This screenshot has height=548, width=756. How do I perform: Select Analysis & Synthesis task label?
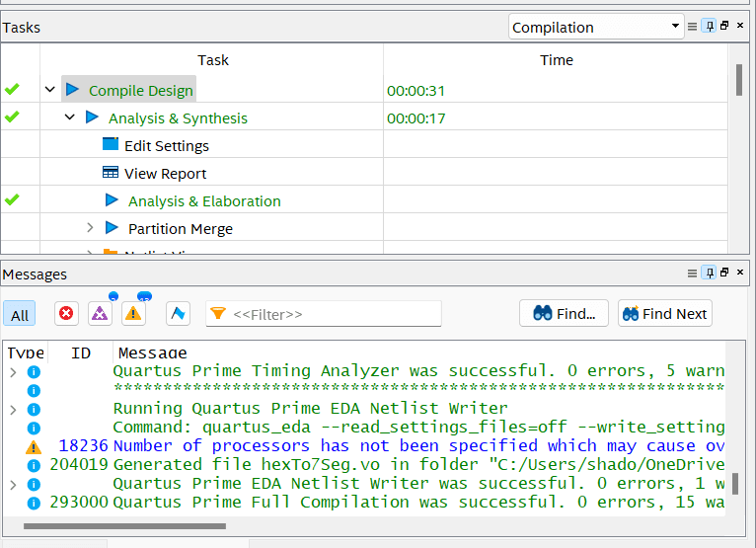[178, 118]
